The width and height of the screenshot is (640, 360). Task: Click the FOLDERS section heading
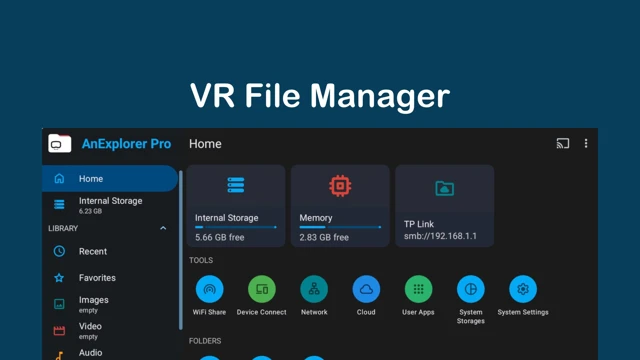click(205, 341)
